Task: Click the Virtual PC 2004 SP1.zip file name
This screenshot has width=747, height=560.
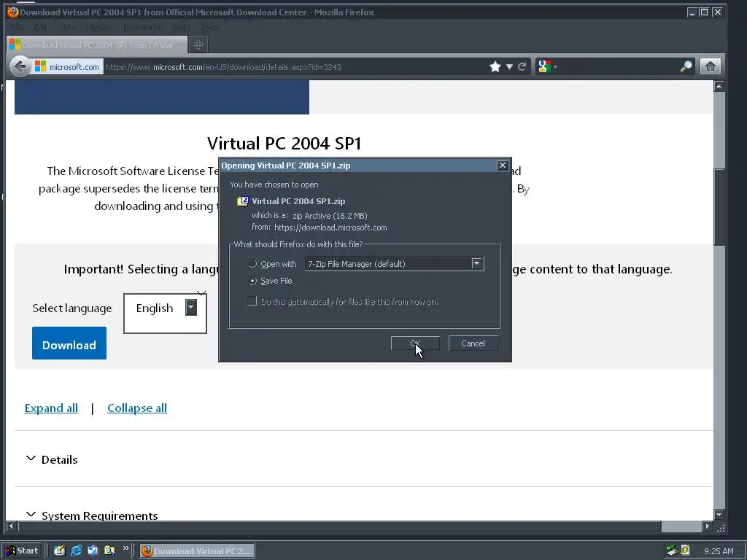Action: [x=298, y=201]
